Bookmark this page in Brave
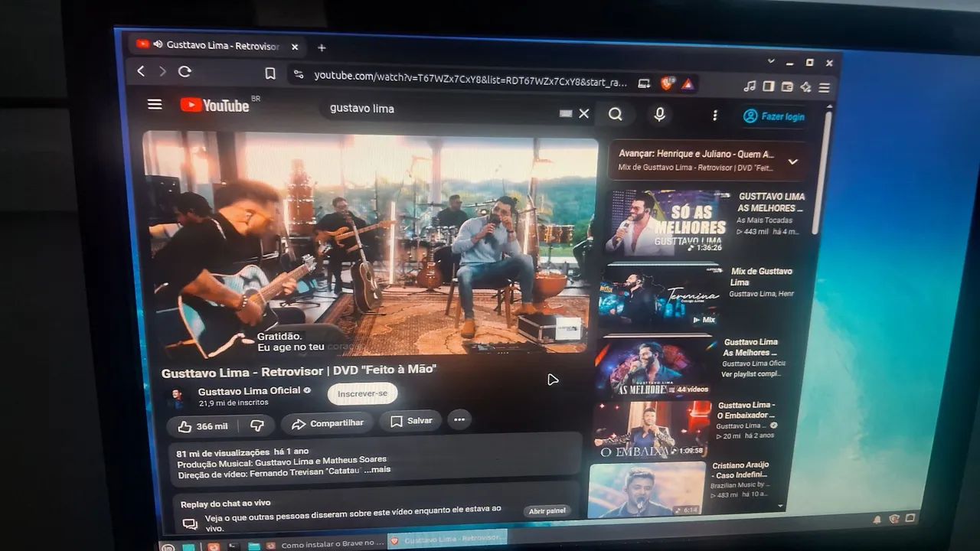The height and width of the screenshot is (551, 980). (269, 73)
